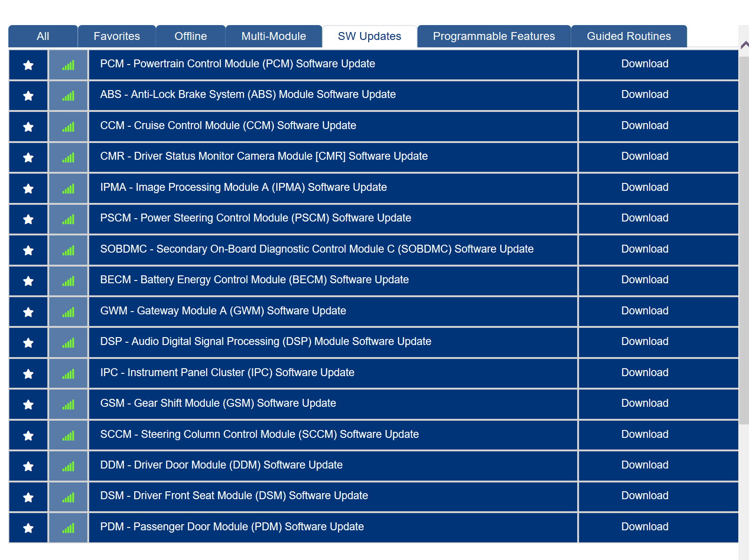The image size is (749, 560).
Task: Click the star icon on PDM row
Action: (28, 527)
